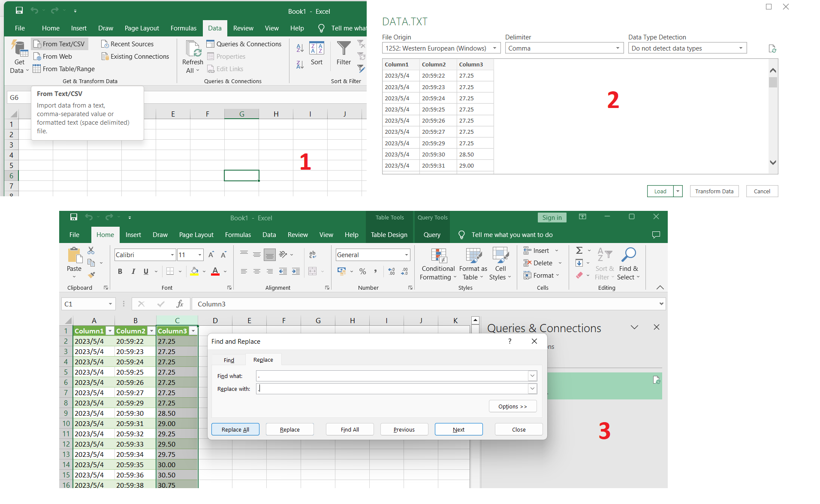The height and width of the screenshot is (504, 820).
Task: Select the From Text/CSV import option
Action: coord(60,44)
